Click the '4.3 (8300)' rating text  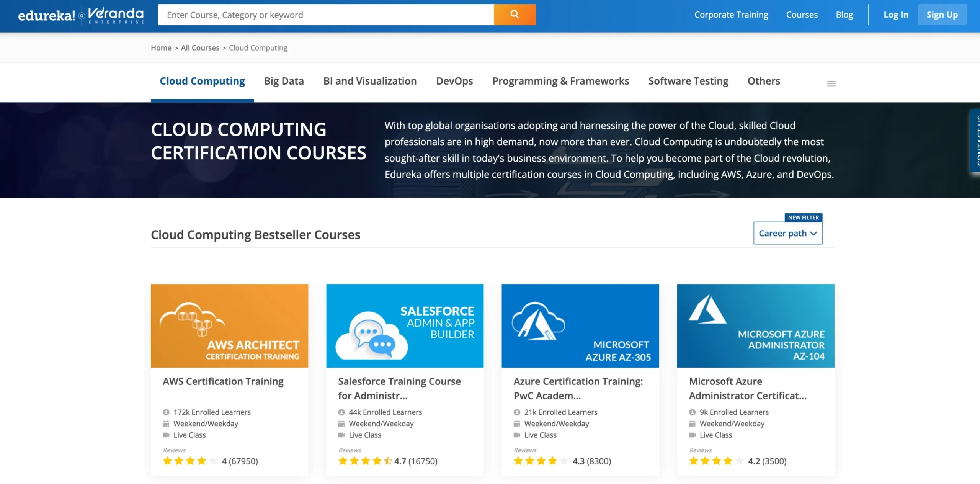coord(592,461)
